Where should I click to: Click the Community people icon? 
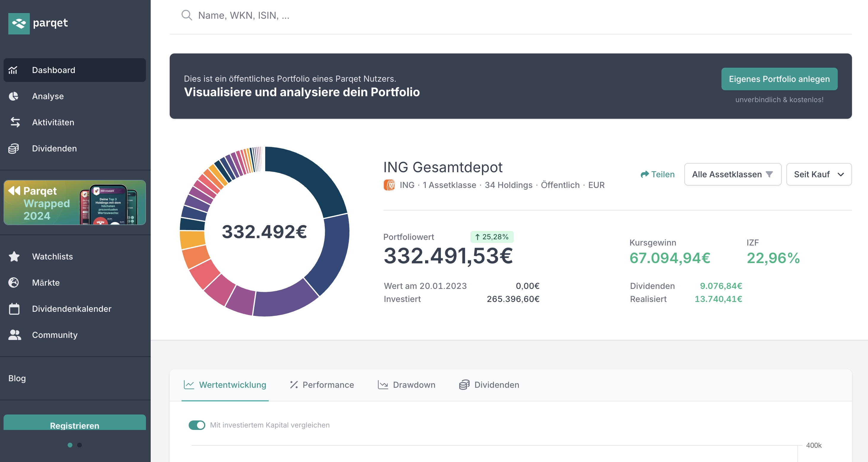click(x=15, y=335)
